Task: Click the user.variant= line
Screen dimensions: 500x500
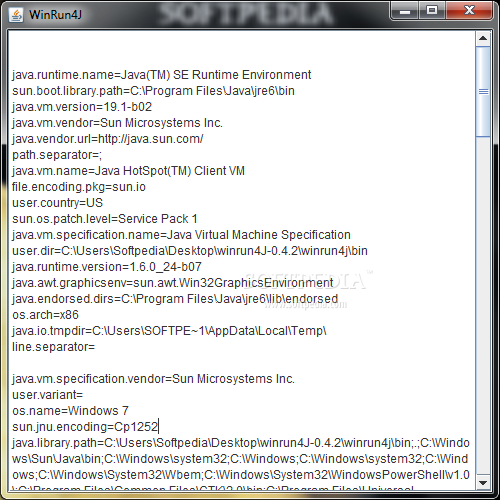Action: coord(48,395)
